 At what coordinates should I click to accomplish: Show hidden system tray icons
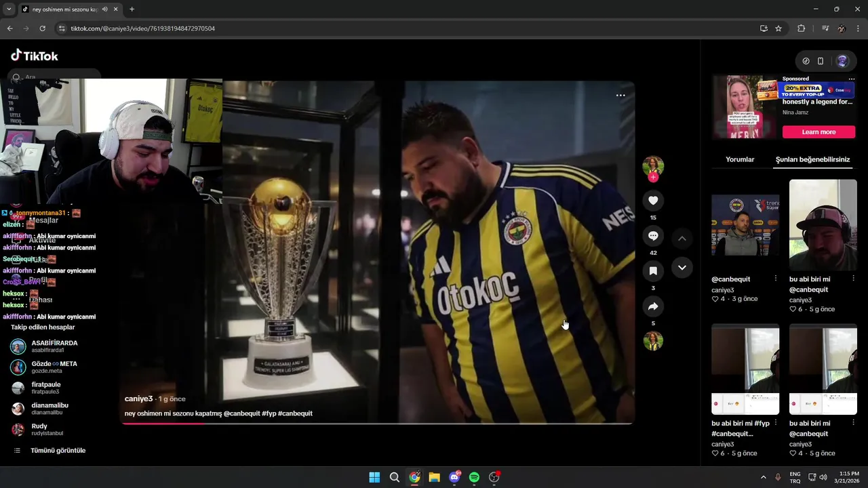pyautogui.click(x=763, y=477)
